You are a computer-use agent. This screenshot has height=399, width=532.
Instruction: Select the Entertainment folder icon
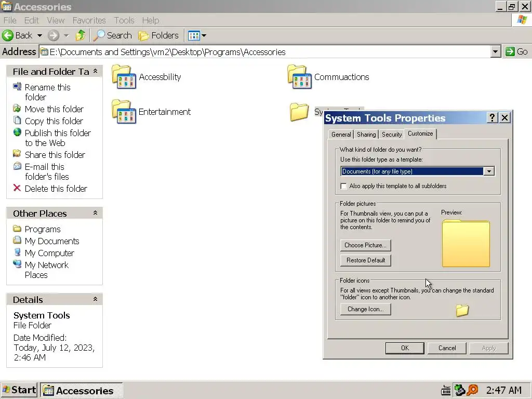124,112
